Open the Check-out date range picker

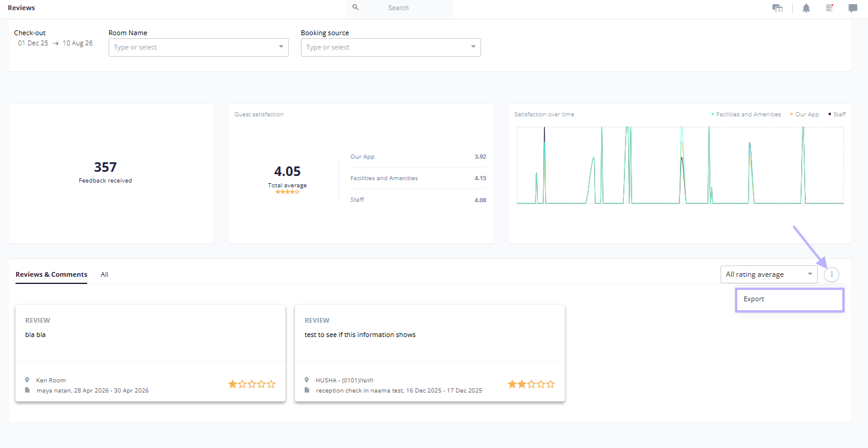[55, 43]
